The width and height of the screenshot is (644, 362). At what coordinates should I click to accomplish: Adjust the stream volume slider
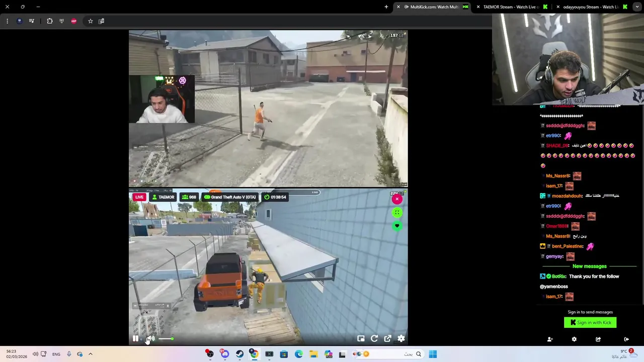point(166,339)
